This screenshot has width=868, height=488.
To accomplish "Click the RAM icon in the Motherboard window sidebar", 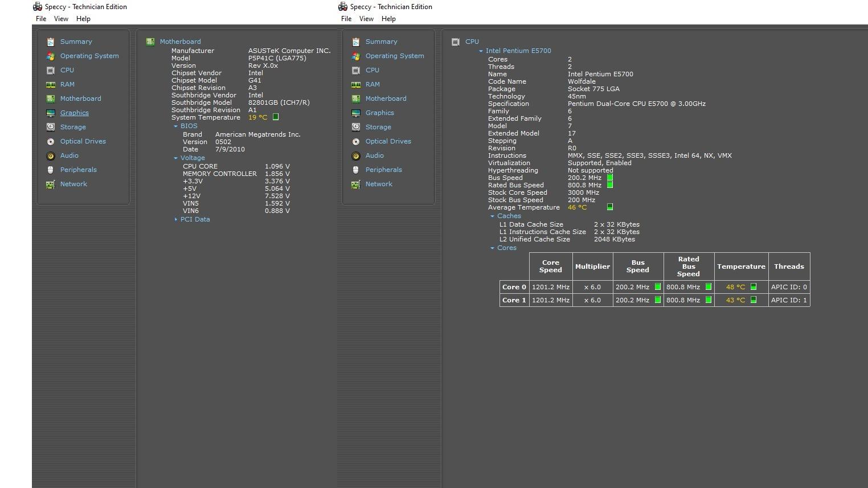I will tap(51, 84).
